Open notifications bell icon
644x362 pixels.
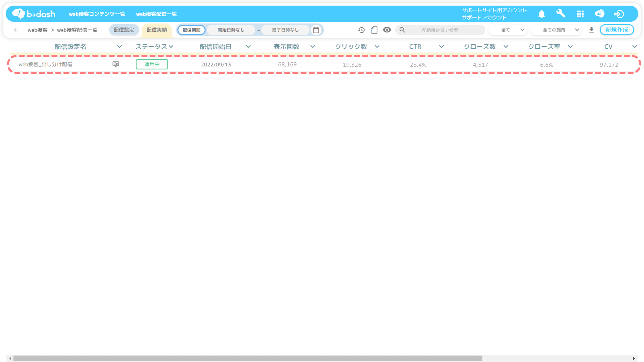coord(541,14)
